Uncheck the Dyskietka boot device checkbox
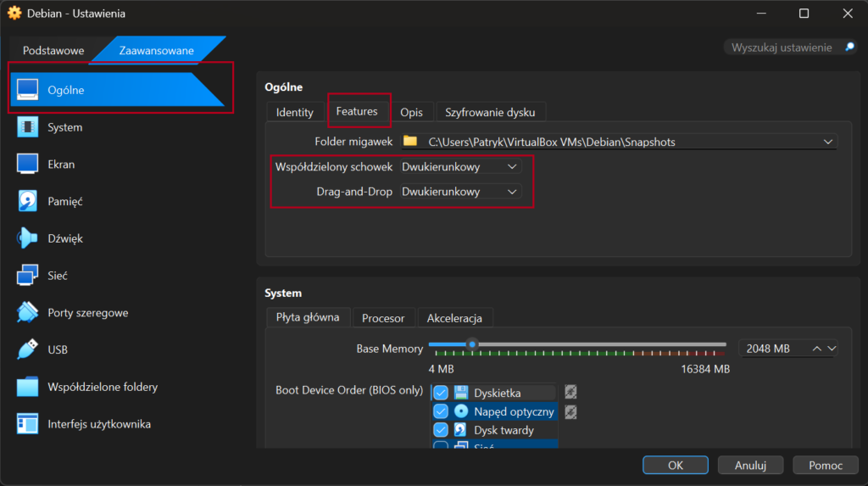868x486 pixels. point(441,393)
